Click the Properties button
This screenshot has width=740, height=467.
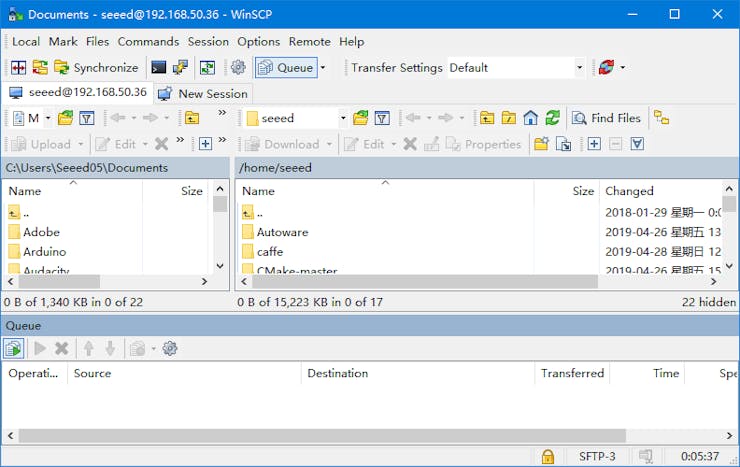(484, 144)
